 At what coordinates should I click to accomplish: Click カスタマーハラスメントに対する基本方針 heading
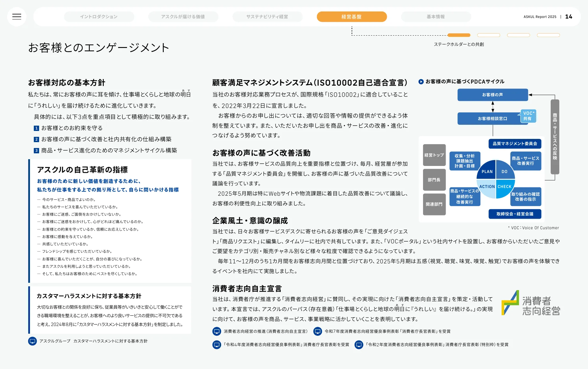click(x=89, y=296)
